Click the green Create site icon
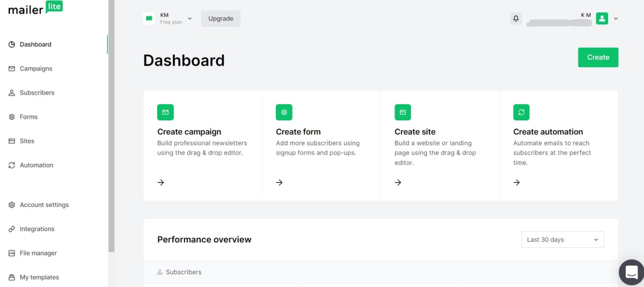The image size is (644, 287). coord(402,112)
